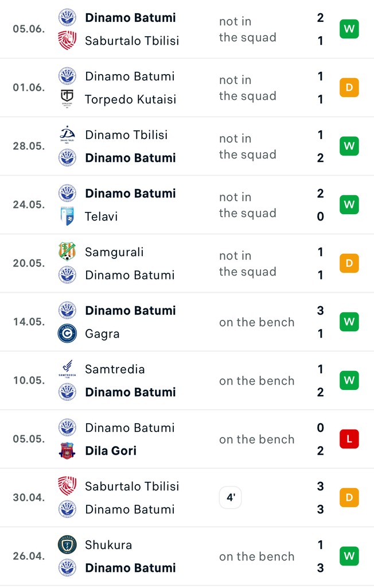Click the D badge for 20.05. match
This screenshot has height=588, width=374.
click(x=349, y=264)
